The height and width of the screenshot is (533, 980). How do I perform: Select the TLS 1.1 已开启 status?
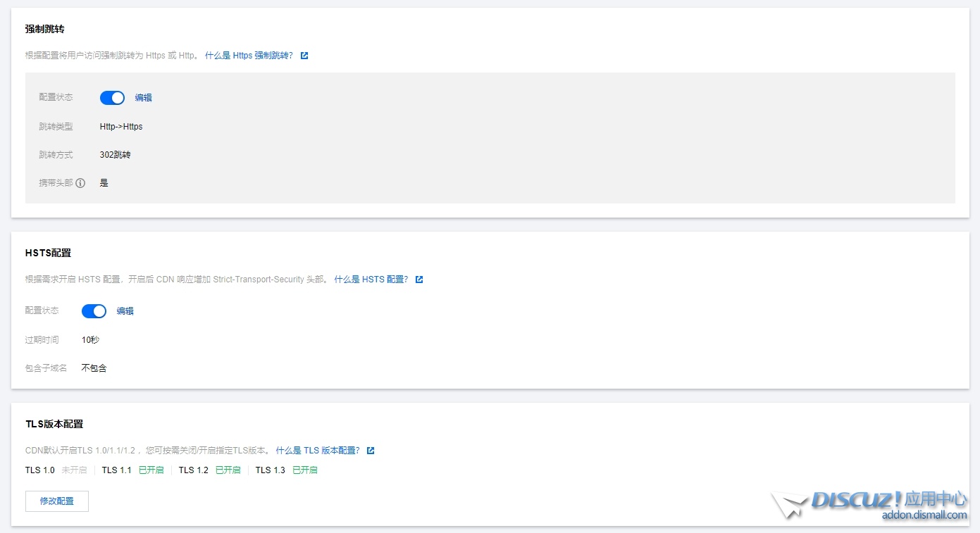coord(151,470)
